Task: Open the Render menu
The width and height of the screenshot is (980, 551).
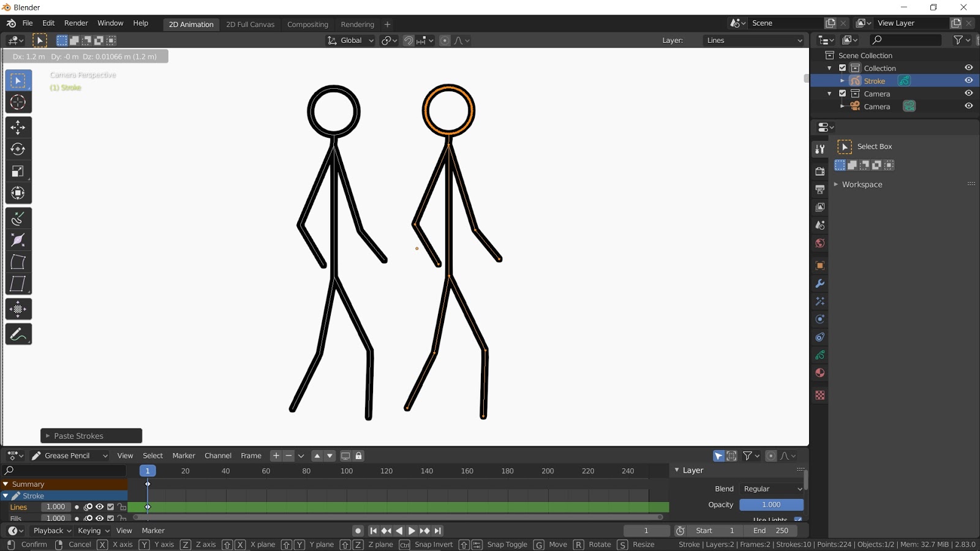Action: [x=76, y=23]
